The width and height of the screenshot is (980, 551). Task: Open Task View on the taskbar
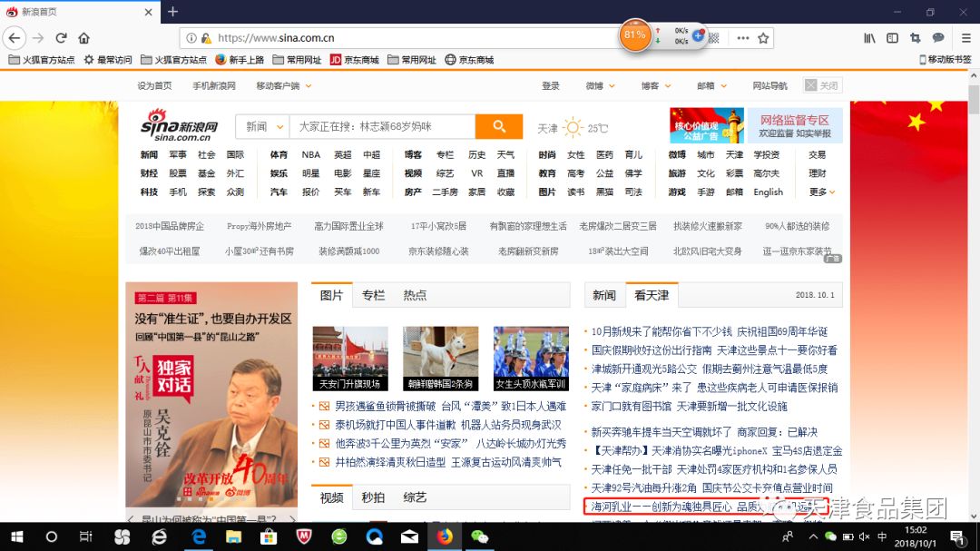pos(85,536)
